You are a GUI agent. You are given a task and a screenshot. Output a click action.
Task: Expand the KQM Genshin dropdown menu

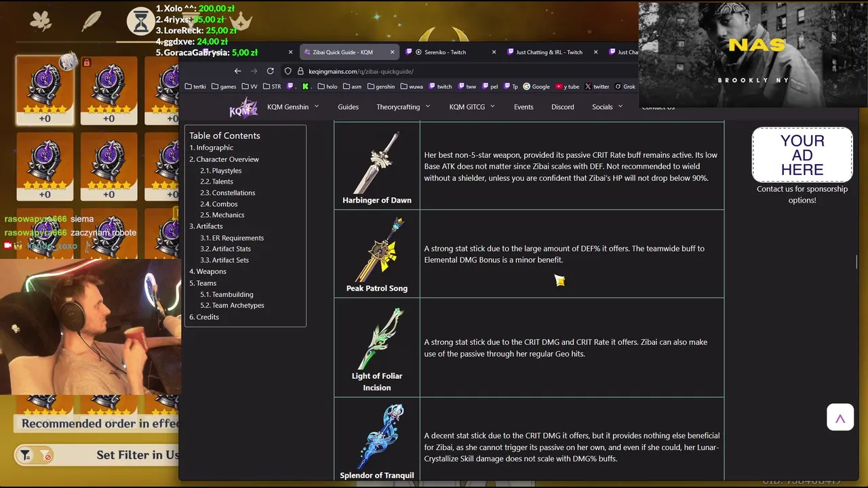click(293, 107)
